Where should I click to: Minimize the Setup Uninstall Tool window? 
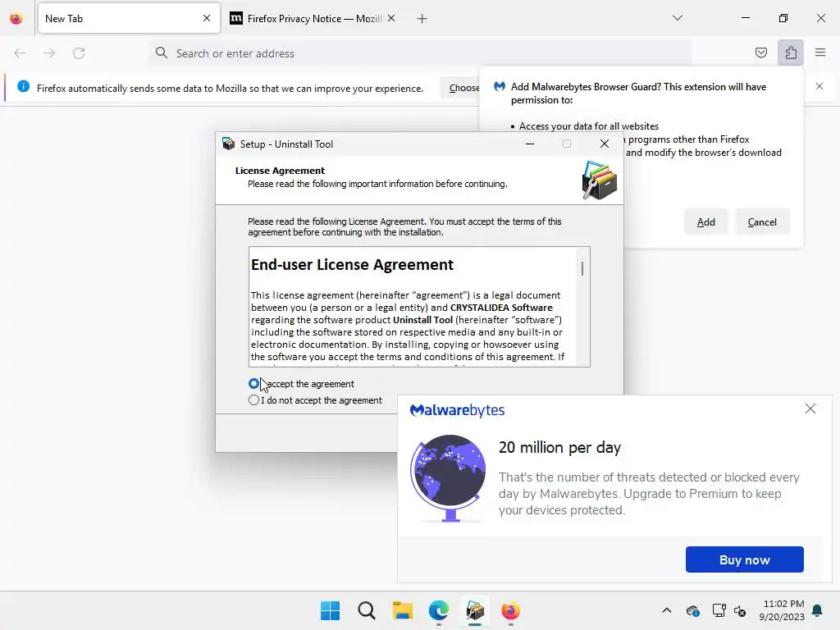[x=530, y=144]
